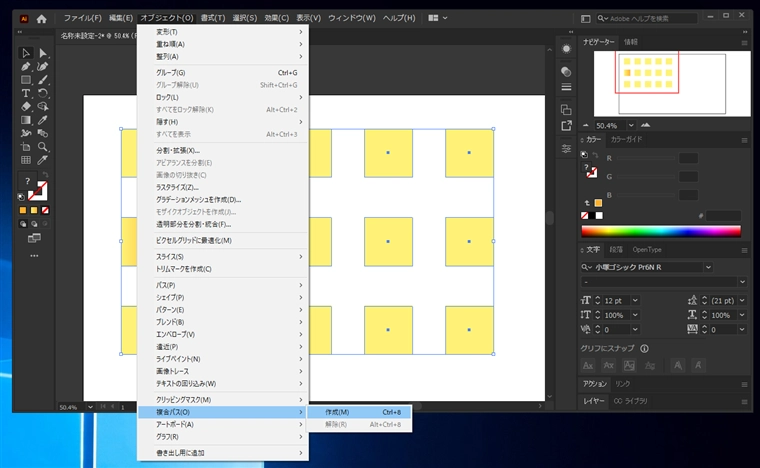Switch to the 段落 paragraph tab
The image size is (760, 468).
[x=617, y=249]
